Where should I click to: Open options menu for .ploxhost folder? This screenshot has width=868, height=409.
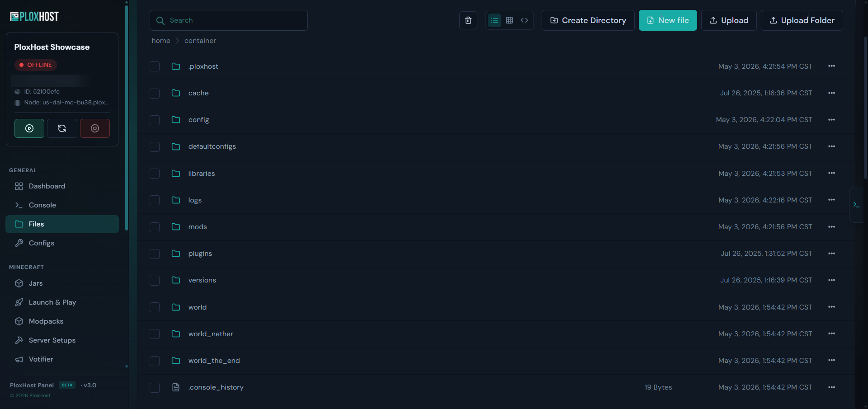(x=831, y=66)
